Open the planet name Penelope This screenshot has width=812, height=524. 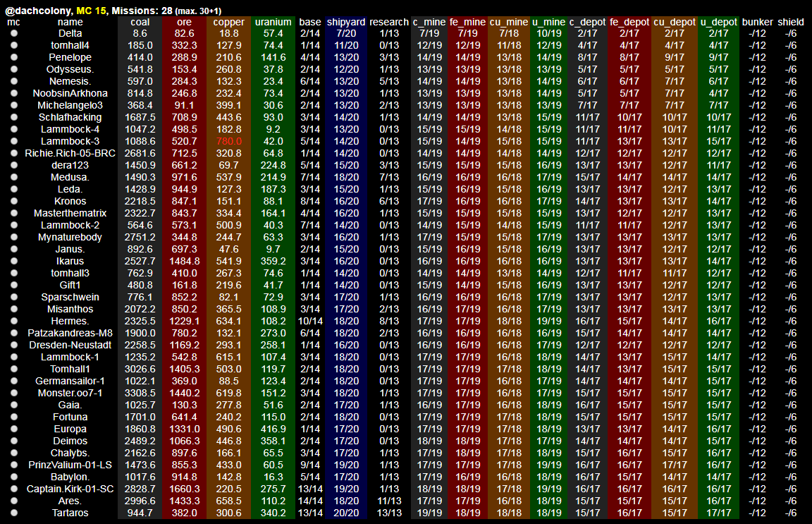pyautogui.click(x=70, y=57)
